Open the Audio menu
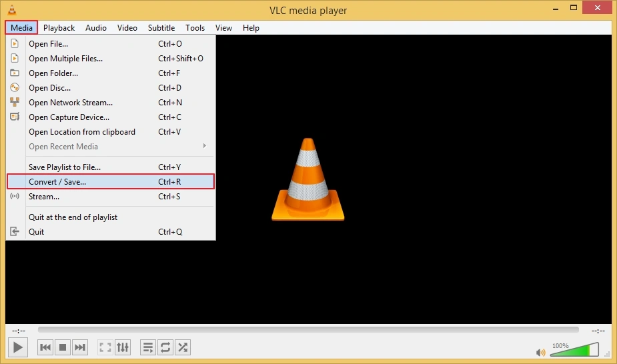Screen dimensions: 617x364 coord(96,28)
